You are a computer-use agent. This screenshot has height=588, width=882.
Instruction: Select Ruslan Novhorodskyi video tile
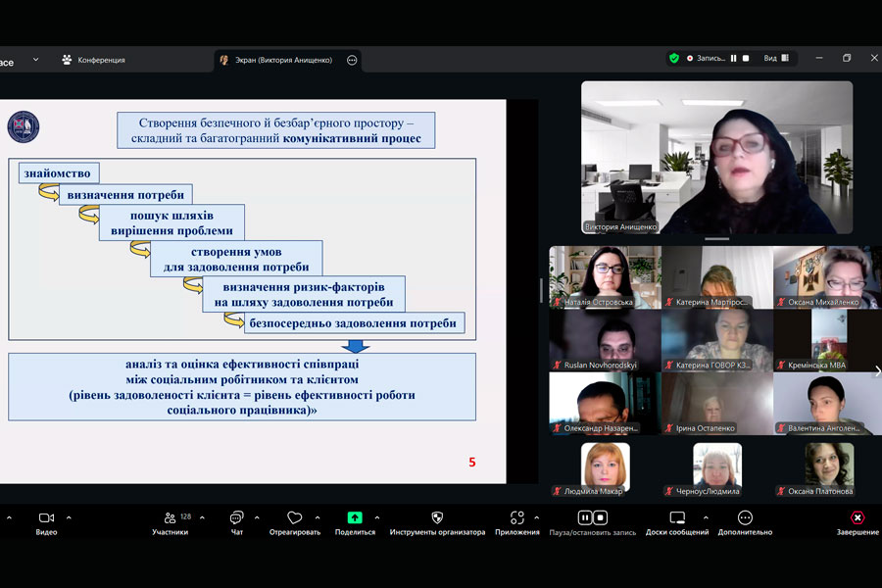click(x=605, y=340)
